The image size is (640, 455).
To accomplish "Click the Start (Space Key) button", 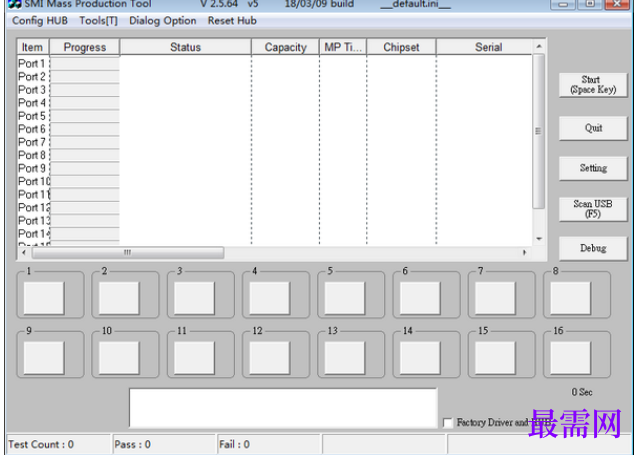I will (x=593, y=85).
